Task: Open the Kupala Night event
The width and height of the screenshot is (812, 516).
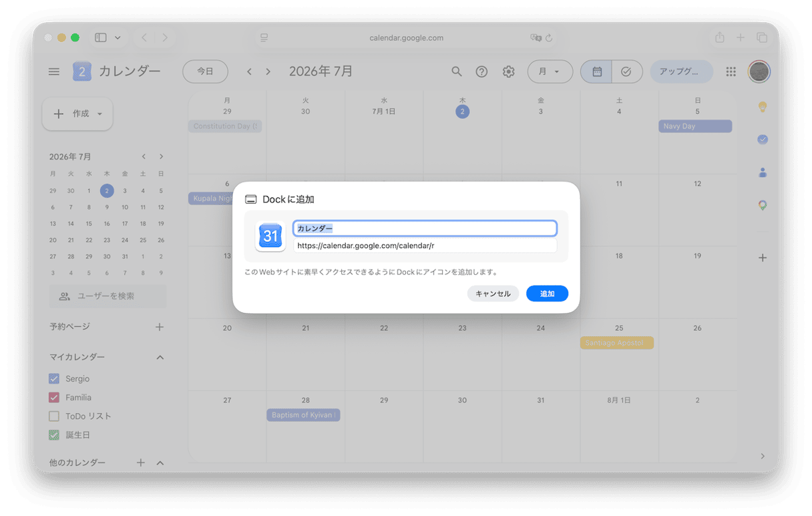Action: 210,199
